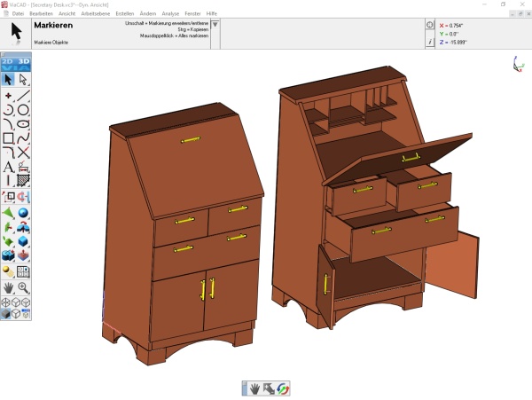The image size is (532, 400).
Task: Click the large Markieren arrow tool indicator
Action: tap(16, 33)
